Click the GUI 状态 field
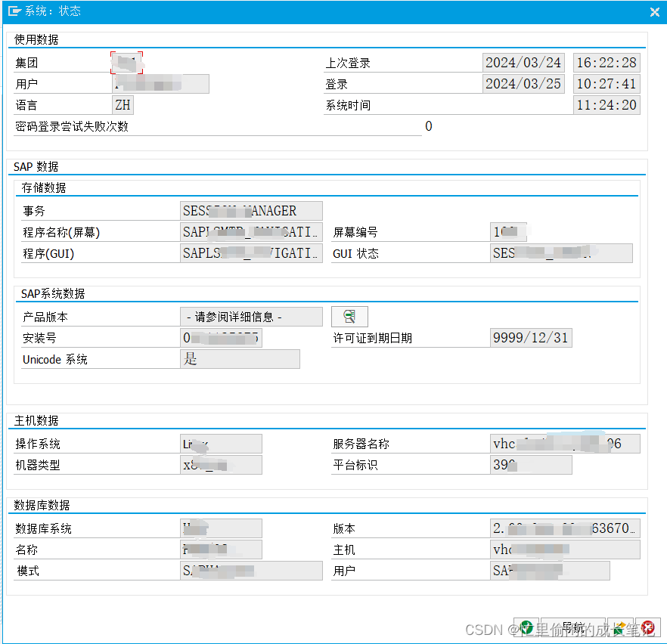667x644 pixels. pyautogui.click(x=561, y=253)
